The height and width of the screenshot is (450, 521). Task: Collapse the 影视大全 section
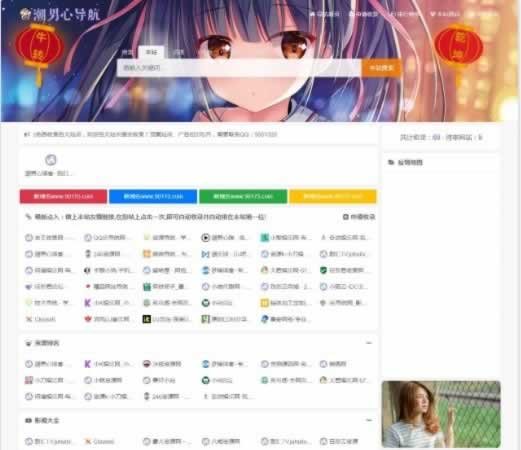point(369,420)
